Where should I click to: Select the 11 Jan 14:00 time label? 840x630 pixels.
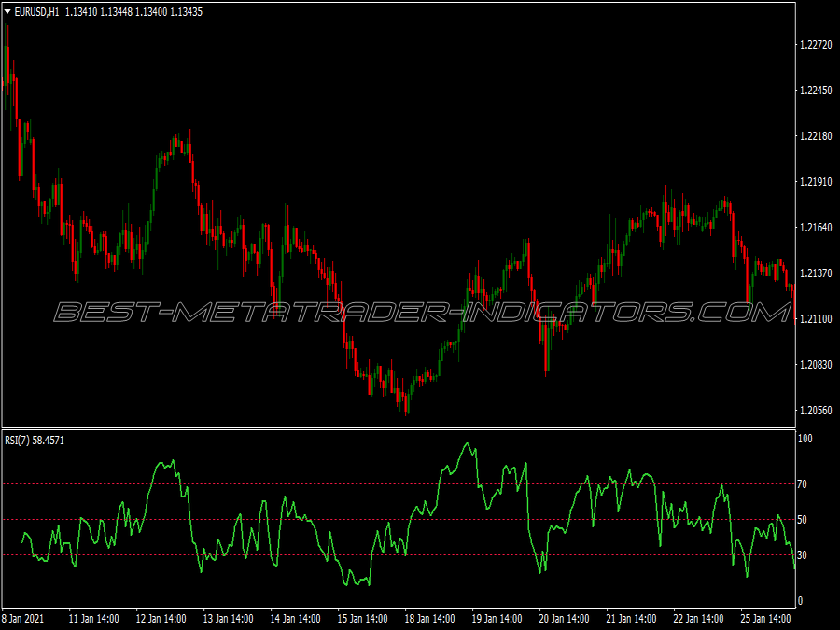93,619
